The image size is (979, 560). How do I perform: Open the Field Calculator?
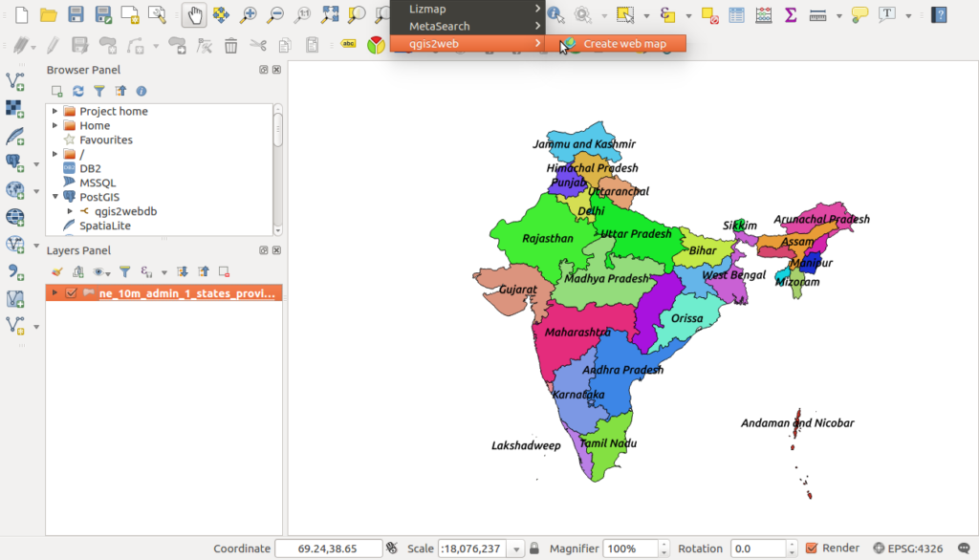tap(762, 14)
